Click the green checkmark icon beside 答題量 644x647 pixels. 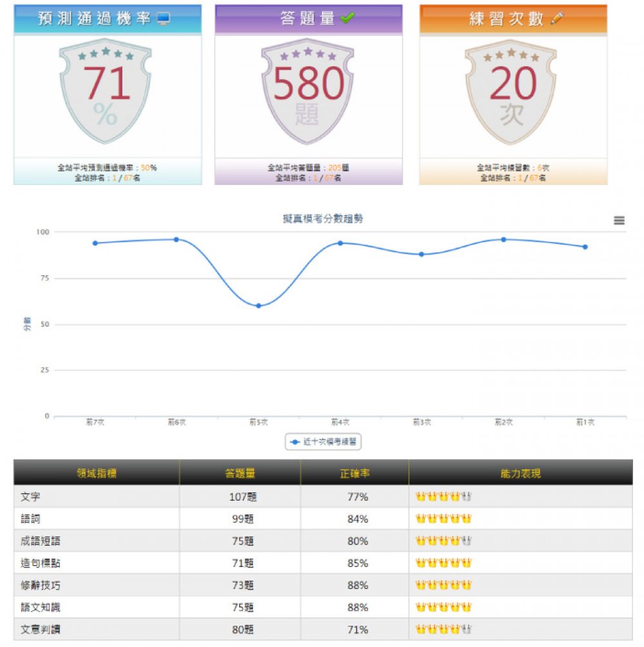(347, 19)
